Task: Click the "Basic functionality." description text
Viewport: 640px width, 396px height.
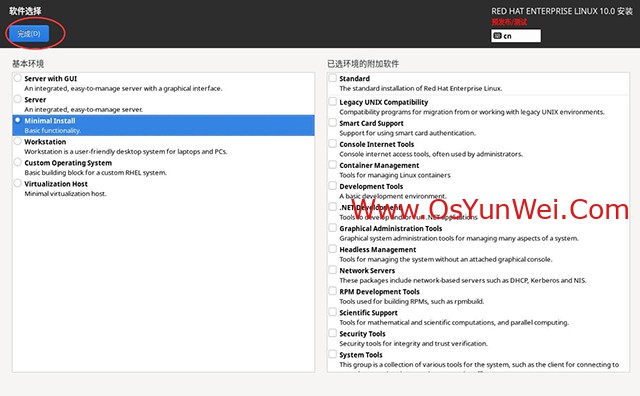Action: click(x=53, y=131)
